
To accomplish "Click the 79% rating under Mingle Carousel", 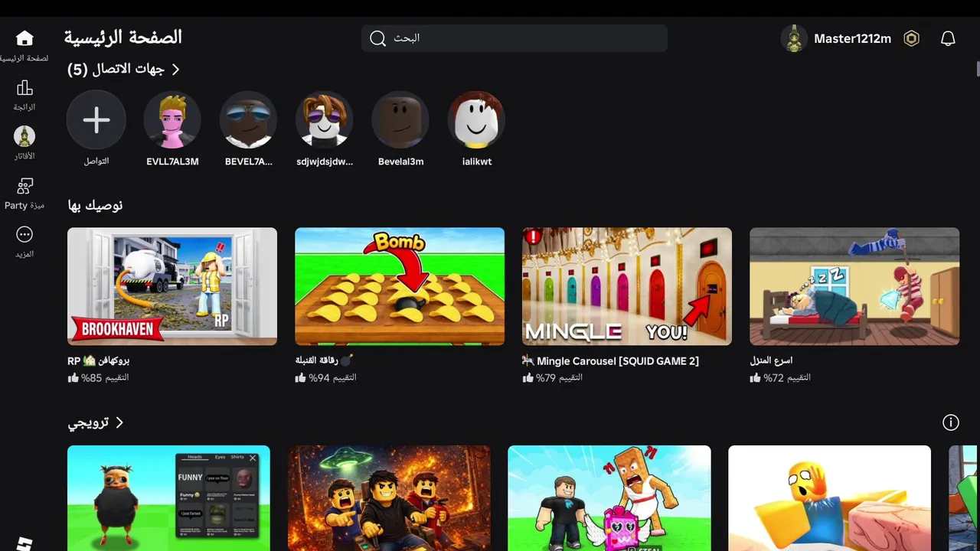I will tap(553, 378).
